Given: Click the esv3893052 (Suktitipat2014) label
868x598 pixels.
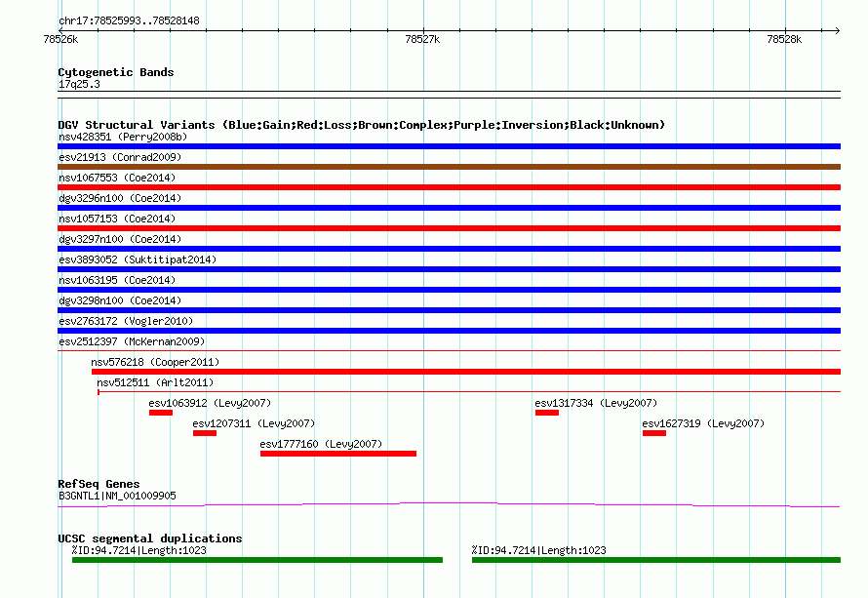Looking at the screenshot, I should pyautogui.click(x=138, y=259).
